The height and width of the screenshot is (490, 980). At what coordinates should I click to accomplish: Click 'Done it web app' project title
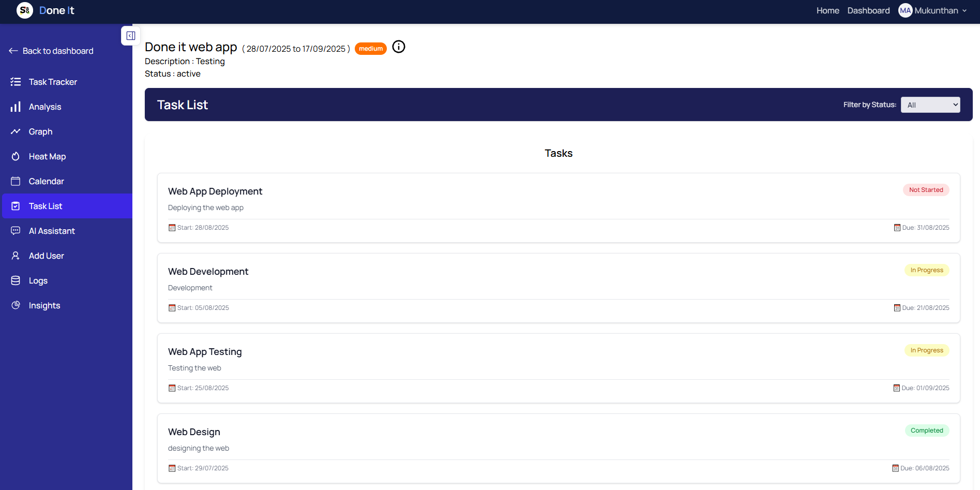[191, 47]
